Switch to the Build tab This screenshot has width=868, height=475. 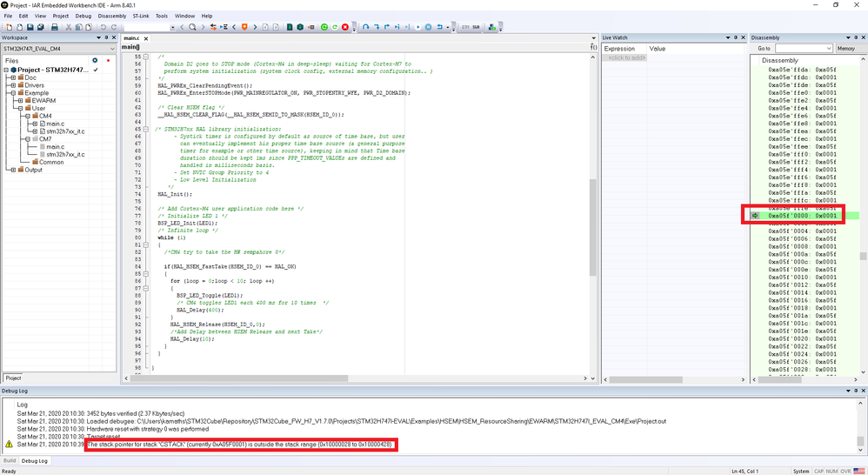(x=10, y=460)
